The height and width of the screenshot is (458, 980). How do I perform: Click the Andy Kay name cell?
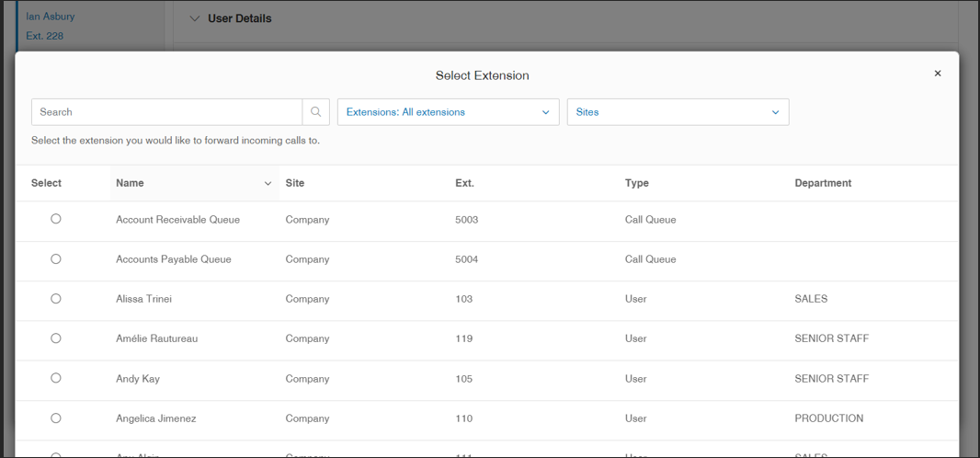click(x=138, y=379)
